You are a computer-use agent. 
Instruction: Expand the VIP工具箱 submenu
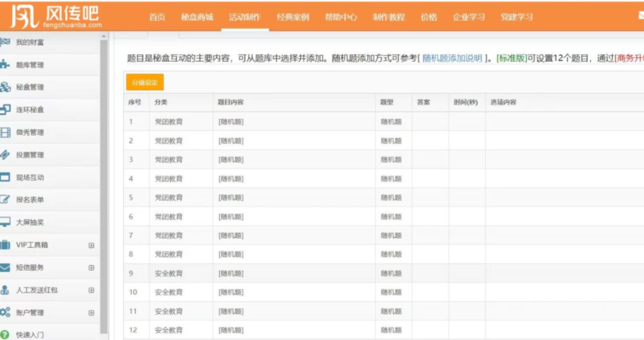click(x=91, y=245)
